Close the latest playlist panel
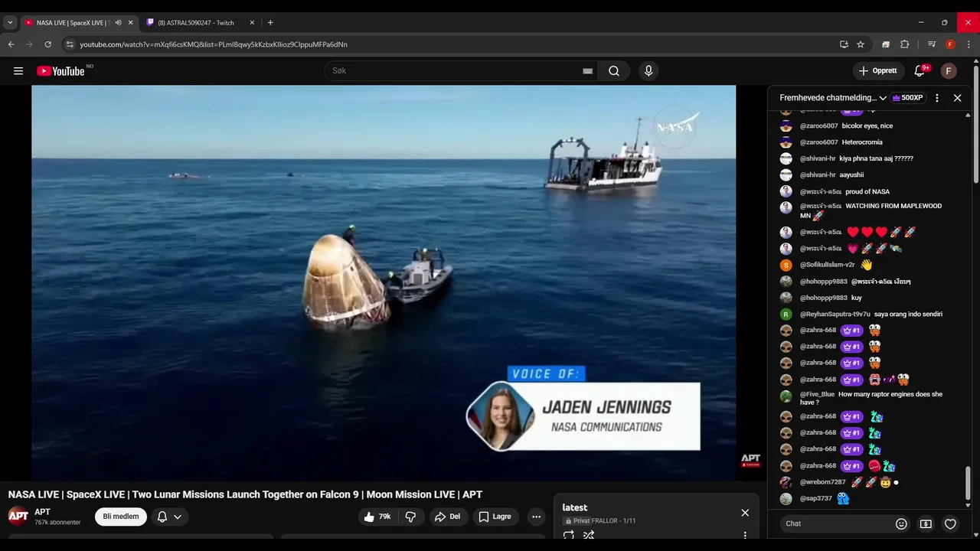Viewport: 980px width, 551px height. click(x=745, y=513)
